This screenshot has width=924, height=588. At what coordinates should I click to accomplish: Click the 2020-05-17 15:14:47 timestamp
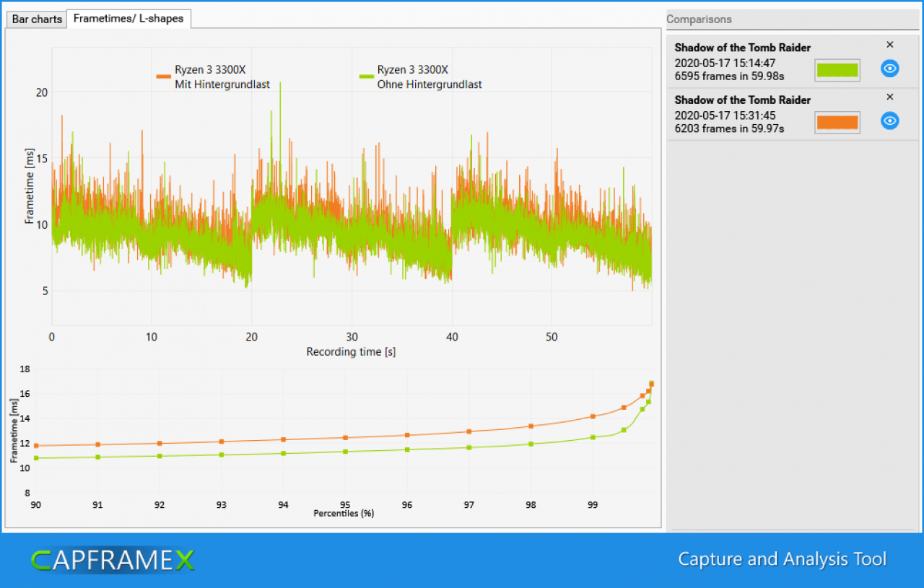pos(725,63)
